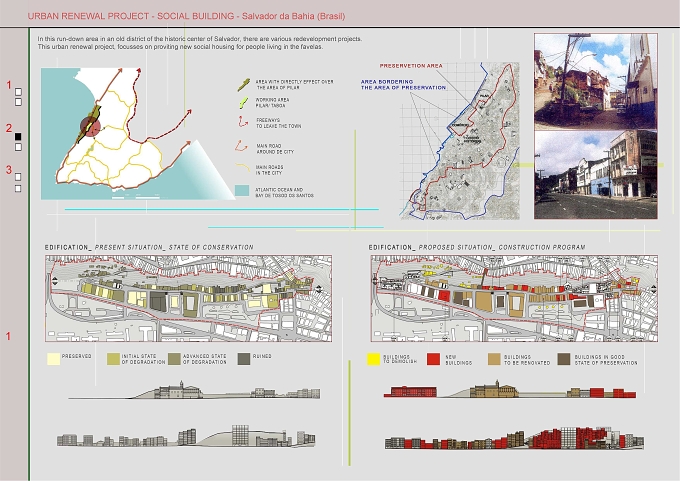Click the yellow main roads legend line icon
680x481 pixels.
point(242,167)
